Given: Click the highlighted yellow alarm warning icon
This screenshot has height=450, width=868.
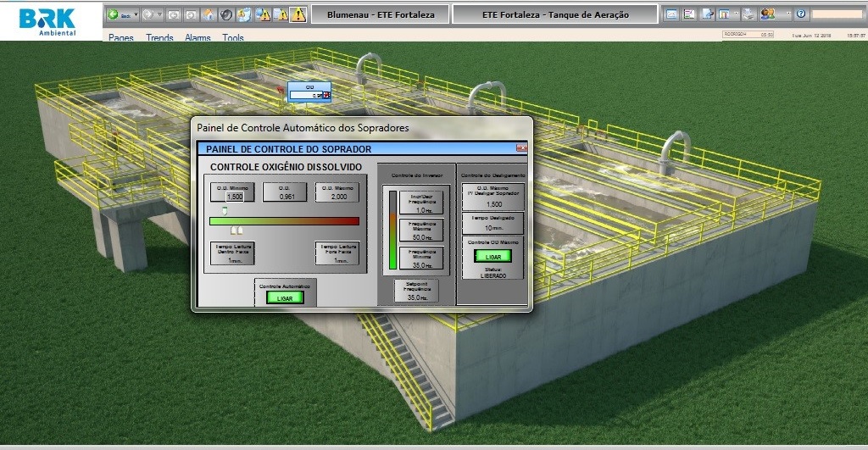Looking at the screenshot, I should coord(298,14).
